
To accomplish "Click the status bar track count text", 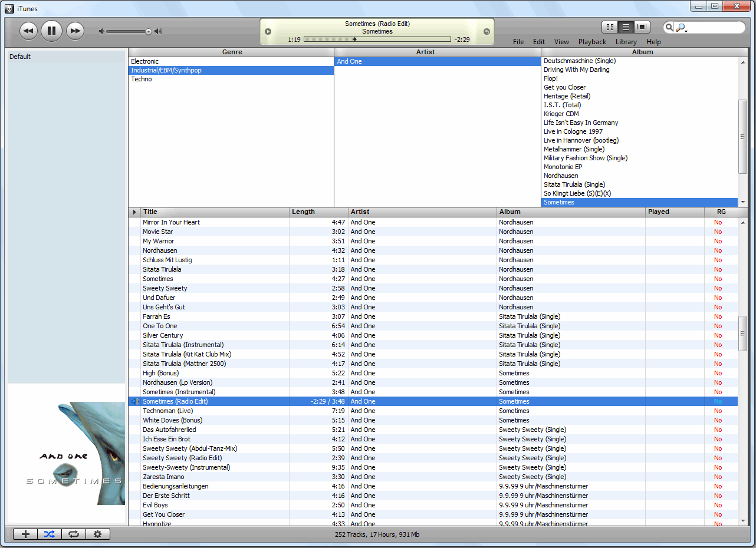I will tap(377, 534).
